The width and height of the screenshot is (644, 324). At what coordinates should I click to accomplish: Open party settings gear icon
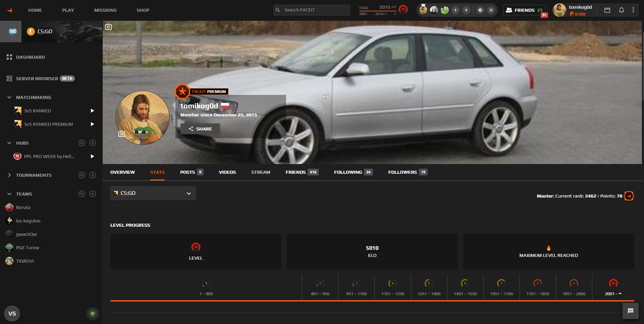click(x=480, y=10)
